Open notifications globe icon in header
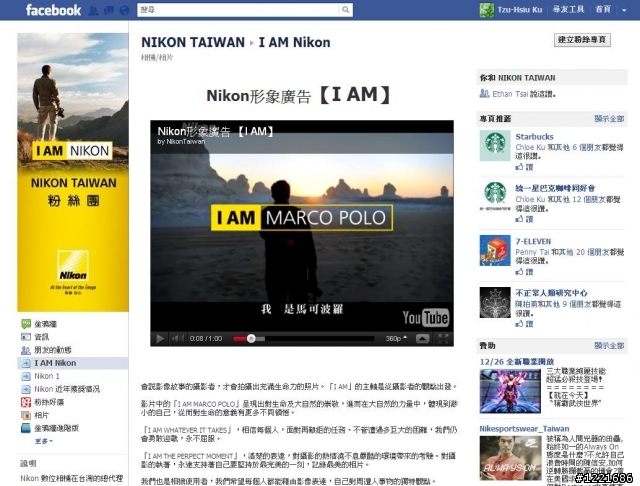The width and height of the screenshot is (640, 486). [x=124, y=10]
